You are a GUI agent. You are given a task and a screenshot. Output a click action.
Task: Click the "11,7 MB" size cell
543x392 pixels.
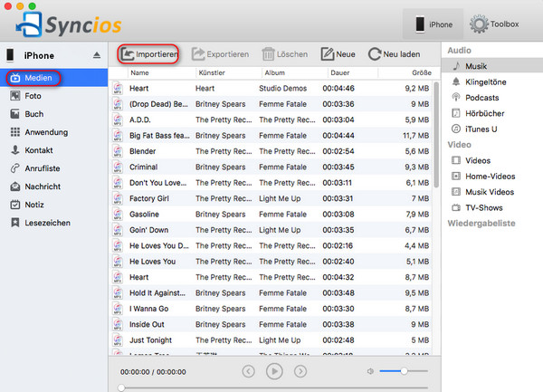415,136
